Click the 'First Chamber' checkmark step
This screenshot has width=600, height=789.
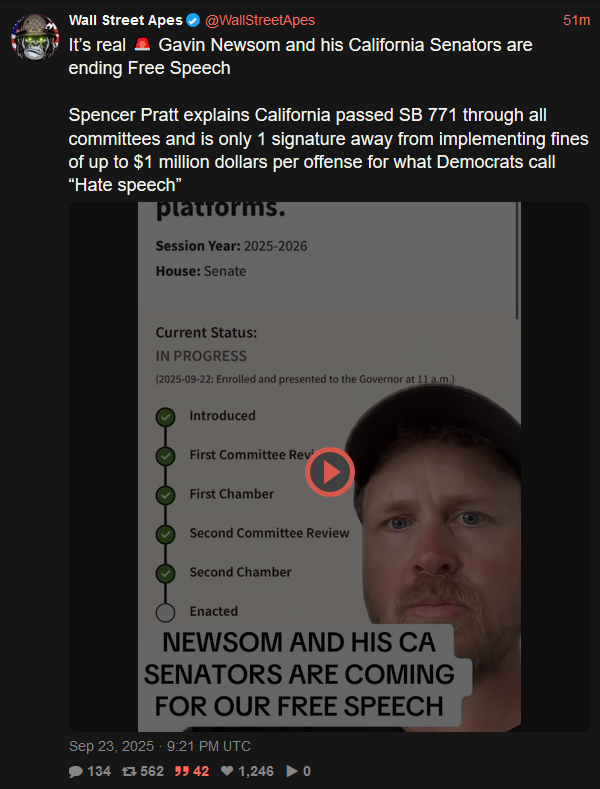click(x=165, y=495)
